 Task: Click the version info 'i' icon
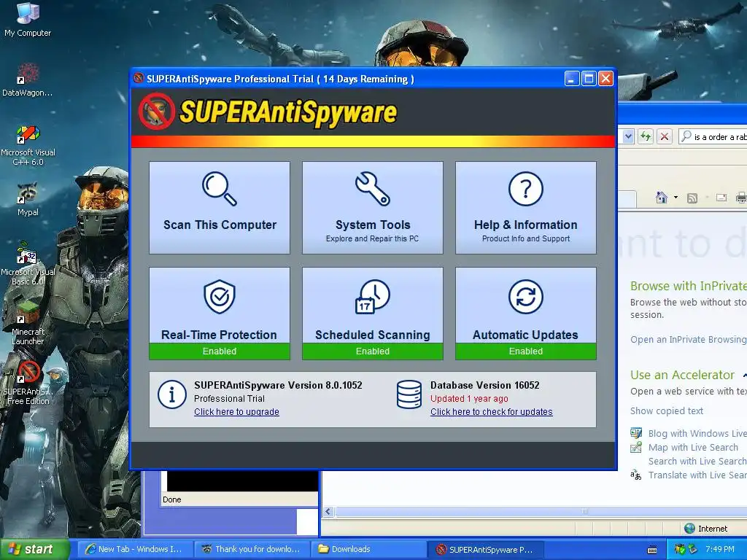coord(171,394)
